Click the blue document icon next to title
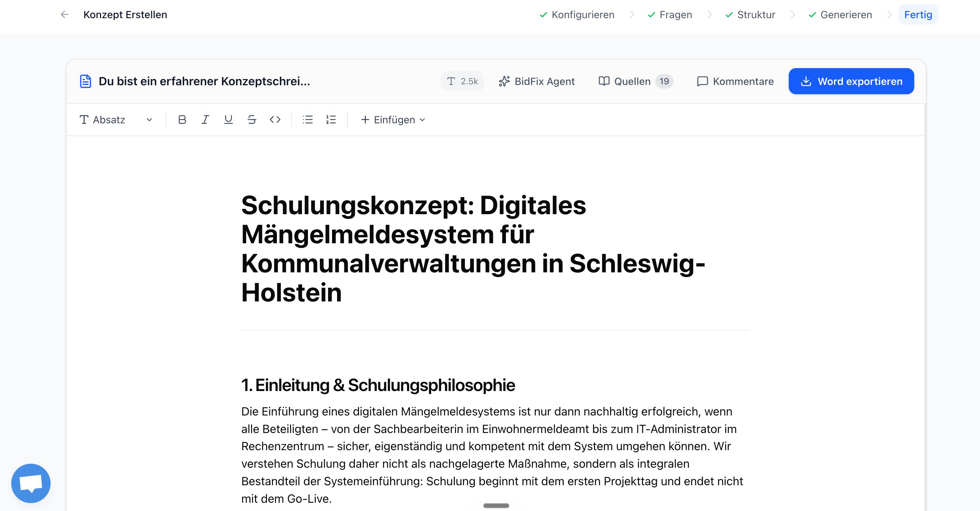The height and width of the screenshot is (511, 980). pyautogui.click(x=86, y=81)
